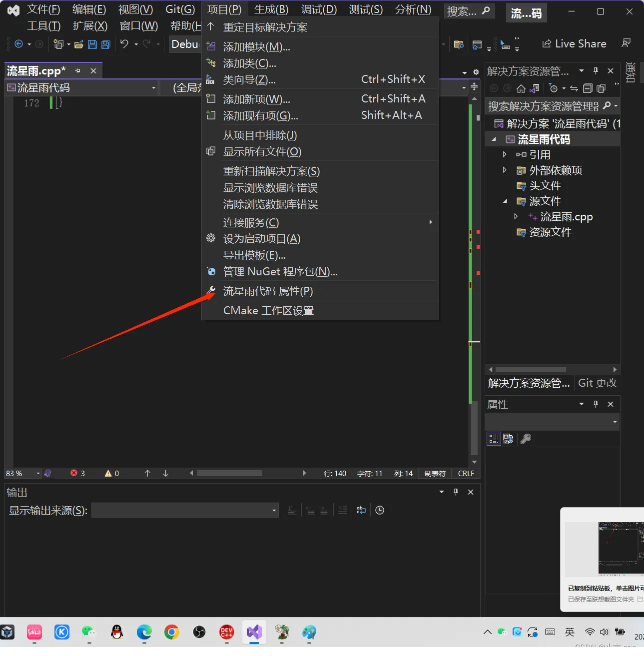Toggle timestamps clock icon in Output panel

380,510
